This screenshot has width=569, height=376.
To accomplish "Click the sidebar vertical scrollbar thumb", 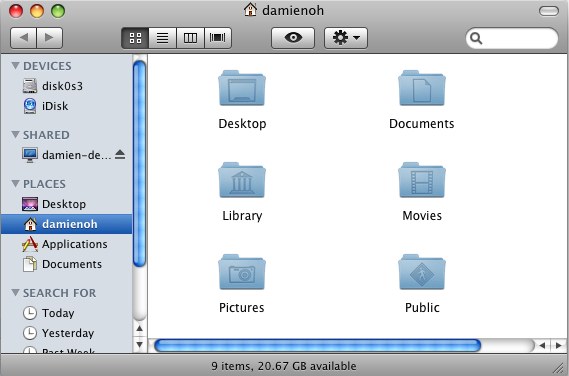I will 140,164.
